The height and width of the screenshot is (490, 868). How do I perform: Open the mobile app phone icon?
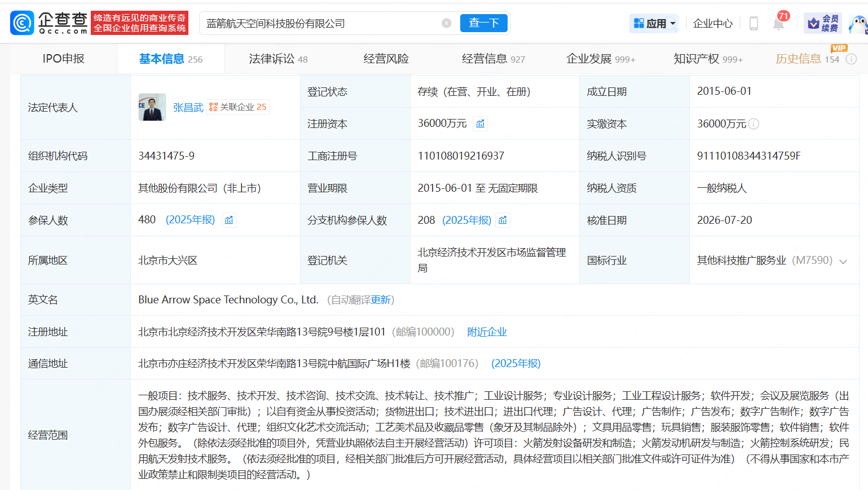[x=754, y=23]
